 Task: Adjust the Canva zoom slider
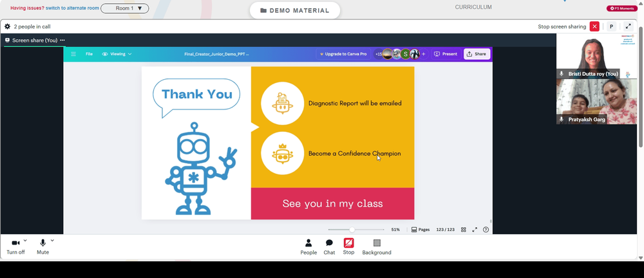click(352, 230)
